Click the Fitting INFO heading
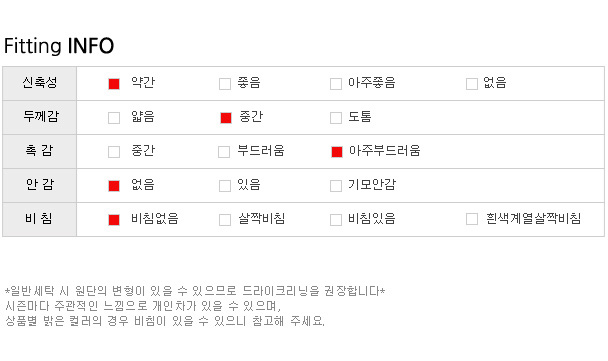Viewport: 608px width, 361px height. [59, 46]
